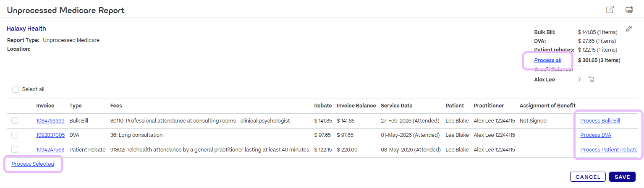Click the 36: Long consultation fee text
Viewport: 644px width, 188px height.
click(x=136, y=135)
